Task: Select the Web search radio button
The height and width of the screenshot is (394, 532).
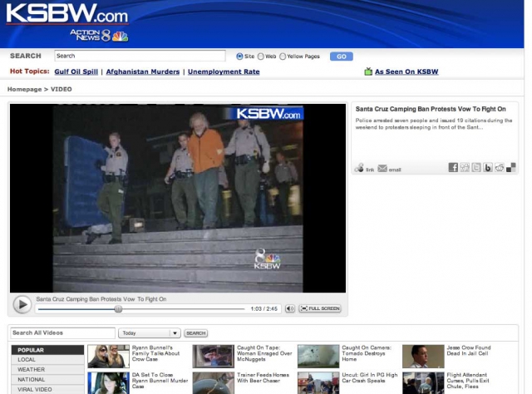Action: coord(260,57)
